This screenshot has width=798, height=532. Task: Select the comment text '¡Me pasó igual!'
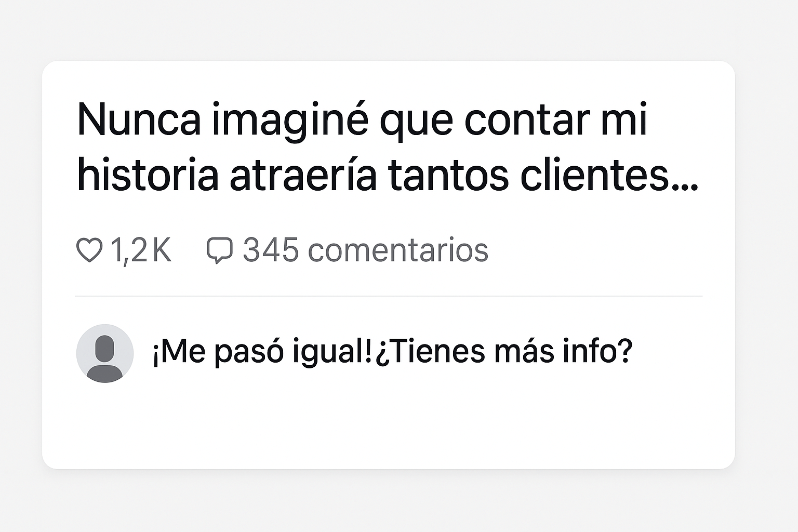tap(262, 352)
